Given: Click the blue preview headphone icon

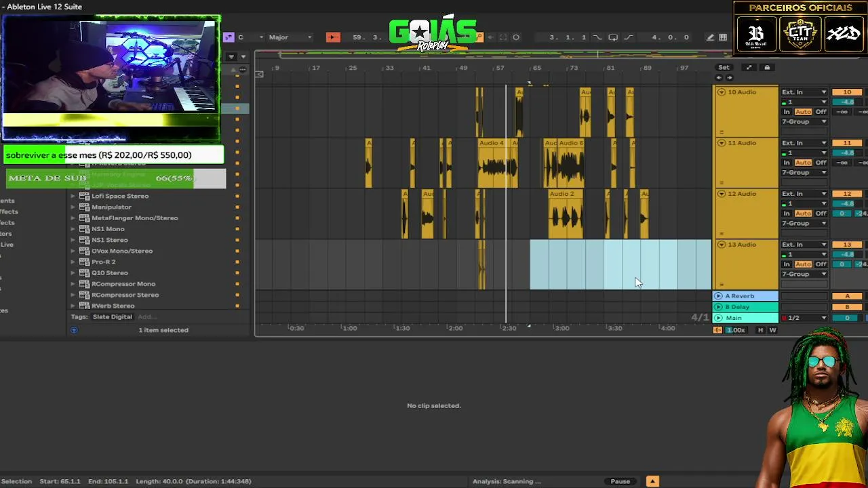Looking at the screenshot, I should pyautogui.click(x=74, y=330).
